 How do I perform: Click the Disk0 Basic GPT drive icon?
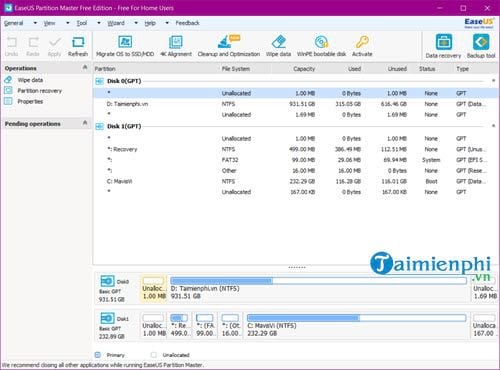(107, 281)
